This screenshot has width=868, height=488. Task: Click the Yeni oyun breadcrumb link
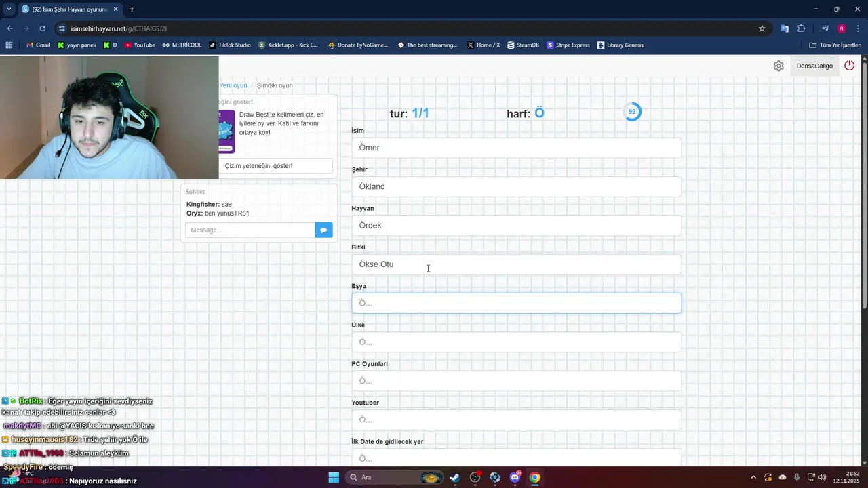click(x=233, y=85)
